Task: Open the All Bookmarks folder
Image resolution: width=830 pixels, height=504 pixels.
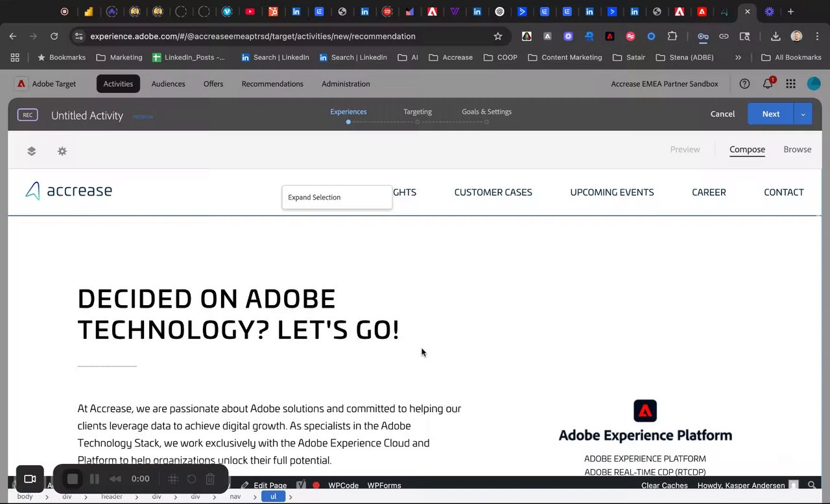Action: click(791, 57)
